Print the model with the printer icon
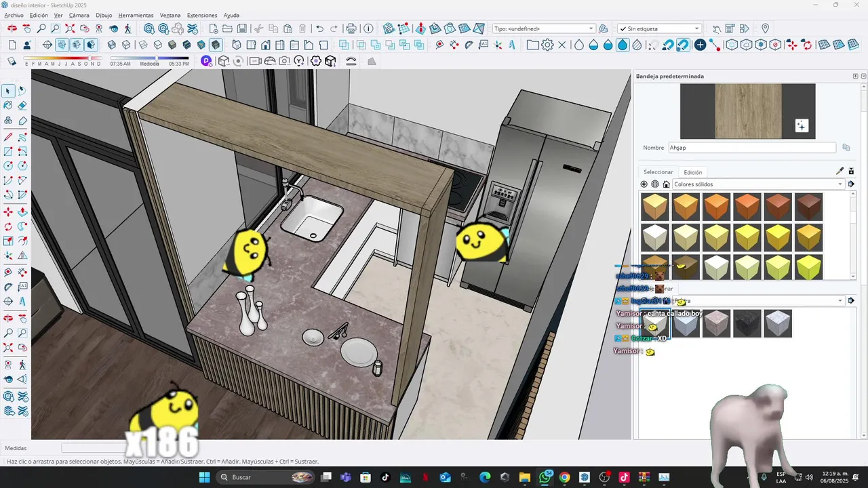This screenshot has width=868, height=488. pos(351,28)
